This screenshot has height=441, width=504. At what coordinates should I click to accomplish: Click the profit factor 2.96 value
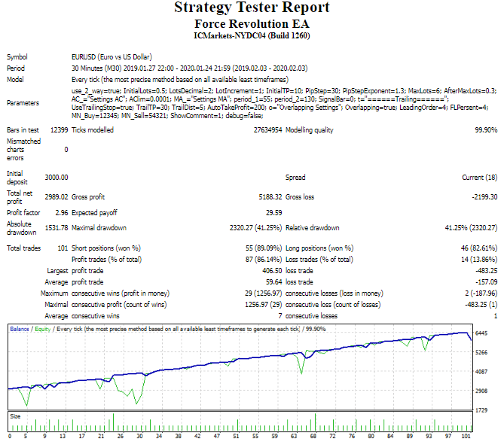(61, 212)
